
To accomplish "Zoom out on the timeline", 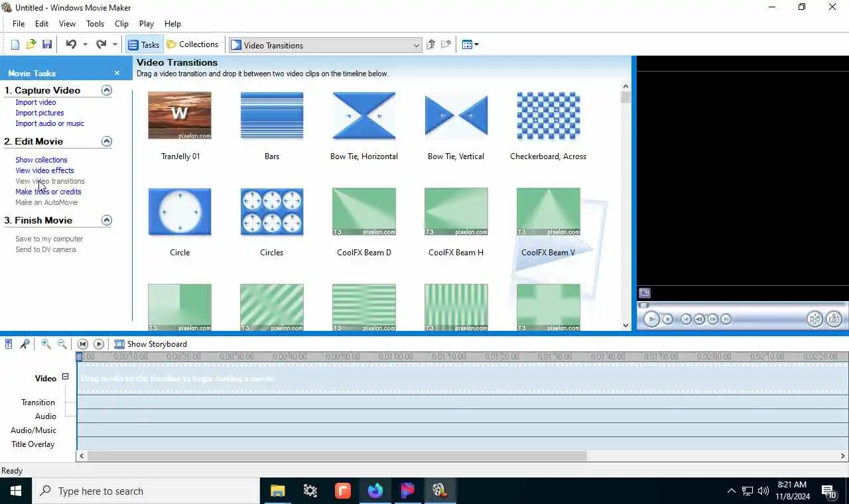I will (x=62, y=344).
